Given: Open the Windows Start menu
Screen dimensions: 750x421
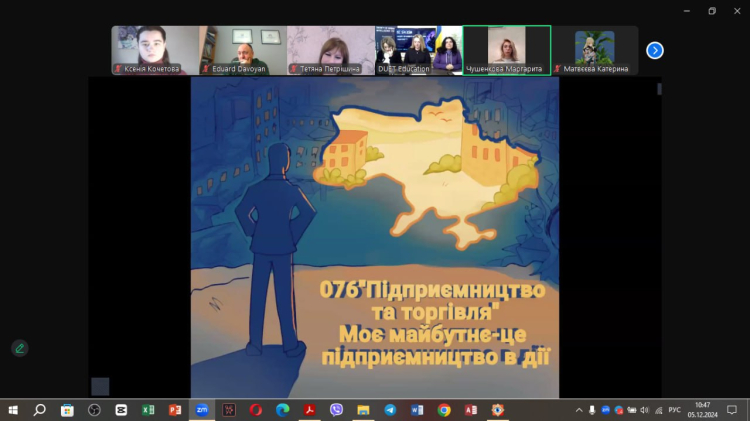Looking at the screenshot, I should [13, 410].
